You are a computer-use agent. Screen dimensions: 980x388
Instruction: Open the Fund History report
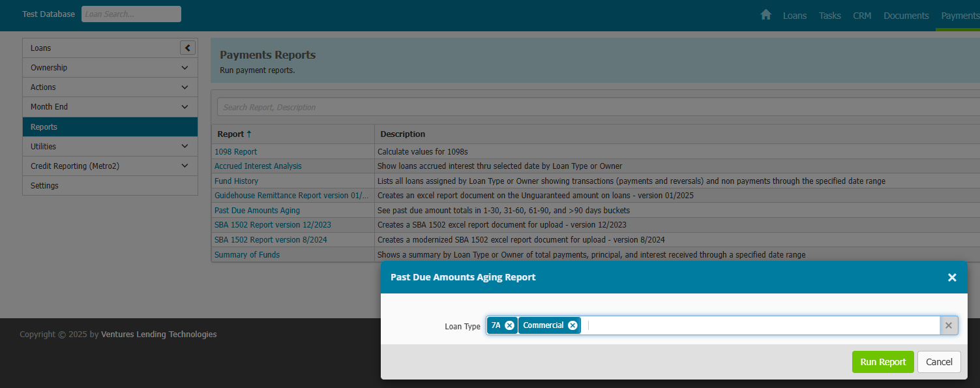[236, 181]
